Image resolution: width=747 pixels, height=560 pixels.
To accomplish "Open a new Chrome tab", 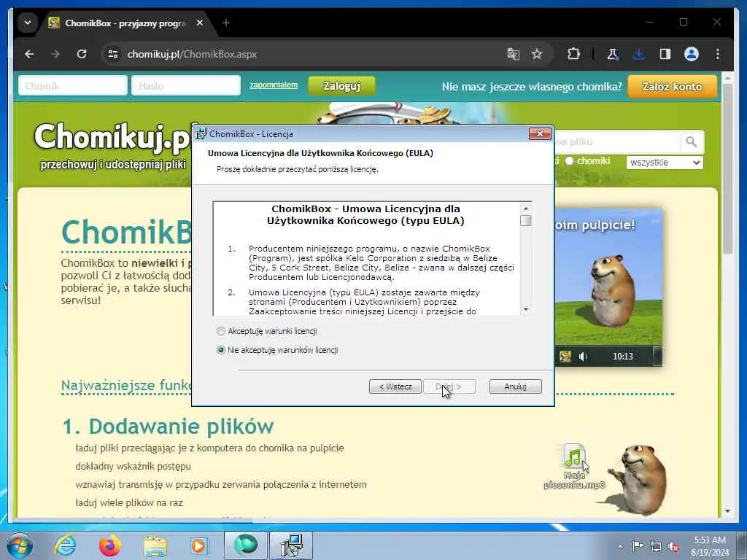I will tap(226, 23).
